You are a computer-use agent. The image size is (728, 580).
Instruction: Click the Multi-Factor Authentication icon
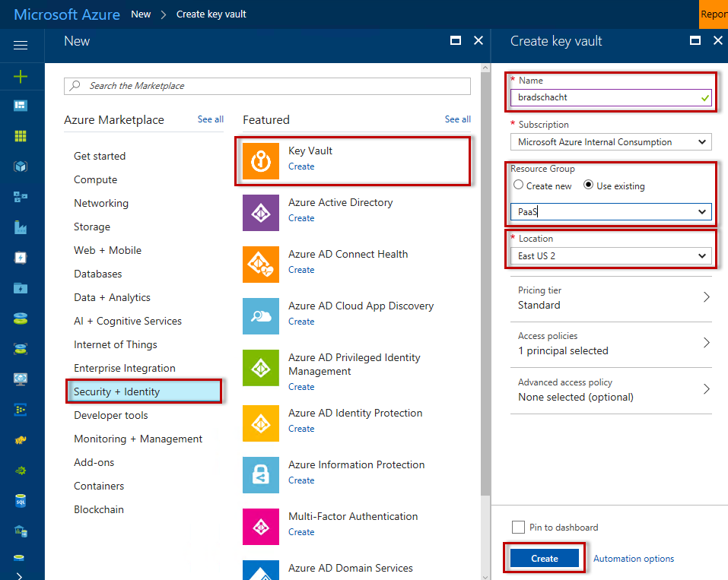click(261, 527)
